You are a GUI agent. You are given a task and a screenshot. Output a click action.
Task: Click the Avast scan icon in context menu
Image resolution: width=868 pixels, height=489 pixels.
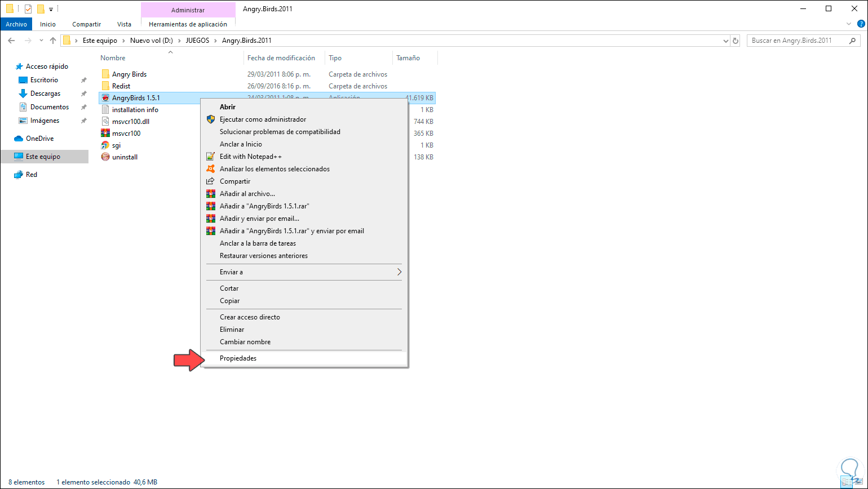211,169
